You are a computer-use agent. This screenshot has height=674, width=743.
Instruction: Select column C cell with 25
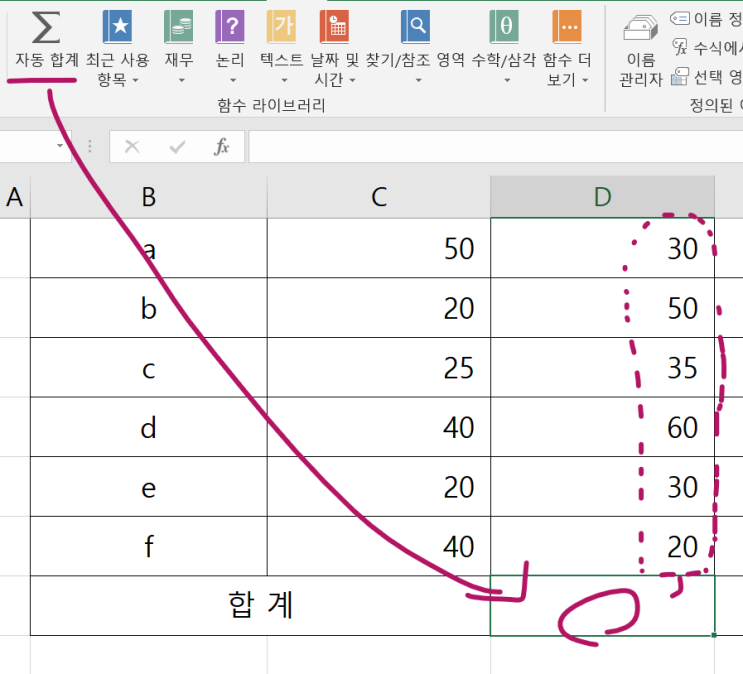[x=379, y=367]
